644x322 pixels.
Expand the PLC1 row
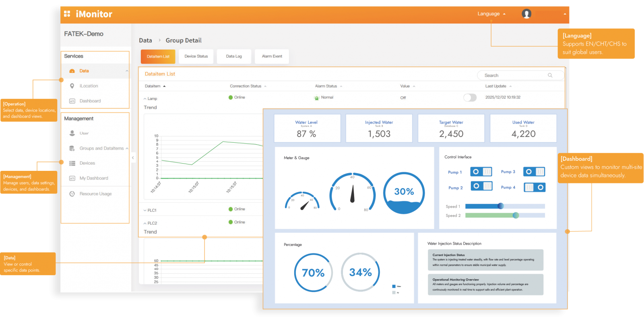click(145, 210)
